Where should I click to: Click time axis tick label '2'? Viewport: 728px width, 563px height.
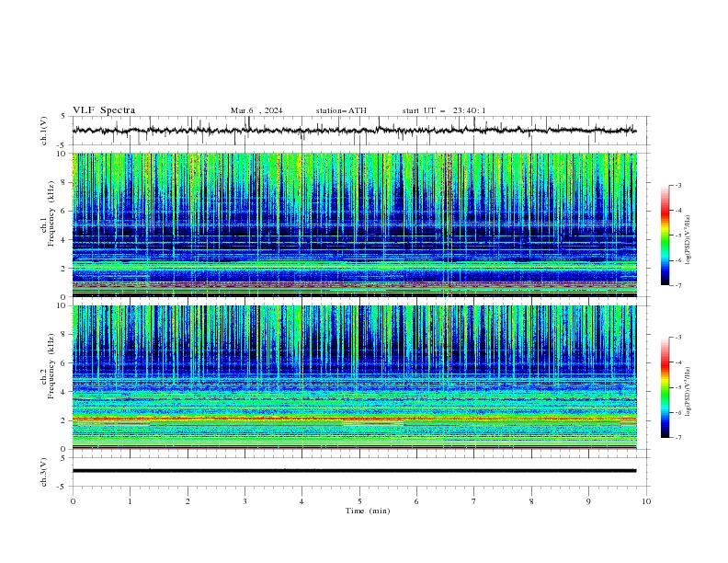(x=188, y=501)
